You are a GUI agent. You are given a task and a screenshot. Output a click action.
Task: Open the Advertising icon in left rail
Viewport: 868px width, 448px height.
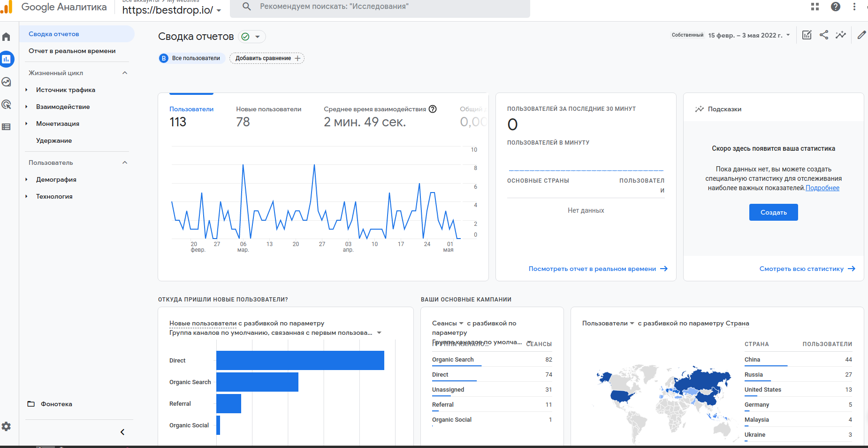[7, 104]
